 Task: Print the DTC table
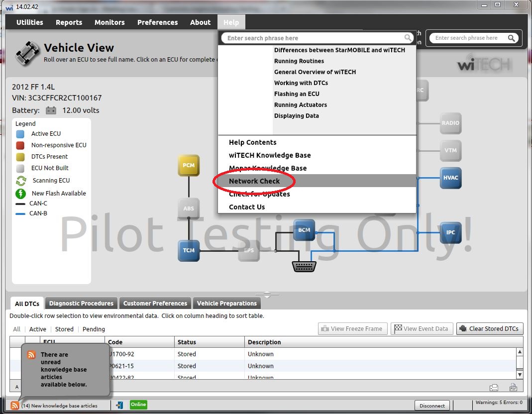(x=494, y=387)
